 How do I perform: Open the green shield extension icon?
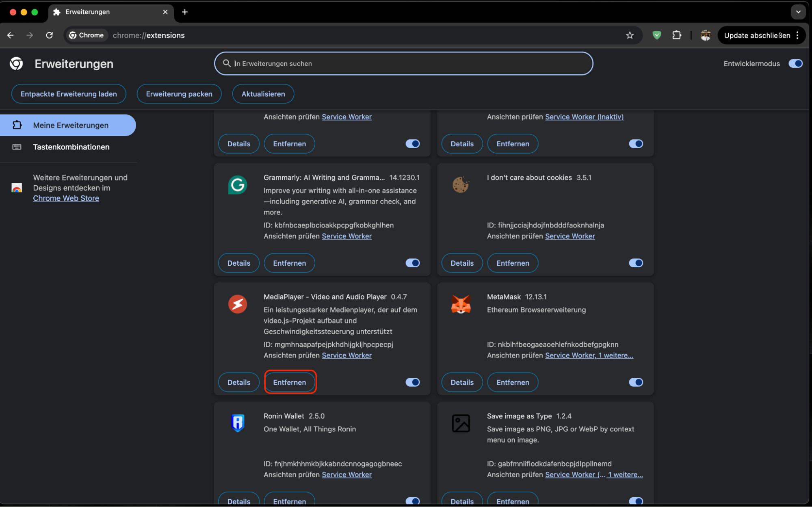point(656,35)
